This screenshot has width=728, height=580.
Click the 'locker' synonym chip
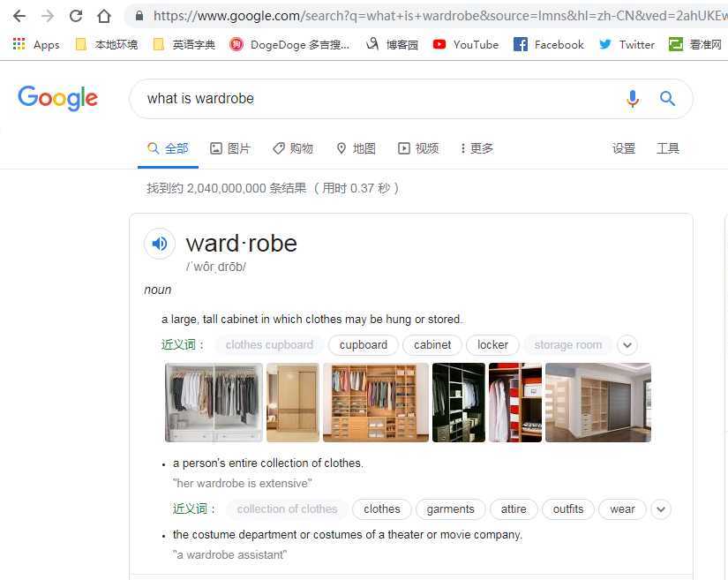[x=492, y=345]
